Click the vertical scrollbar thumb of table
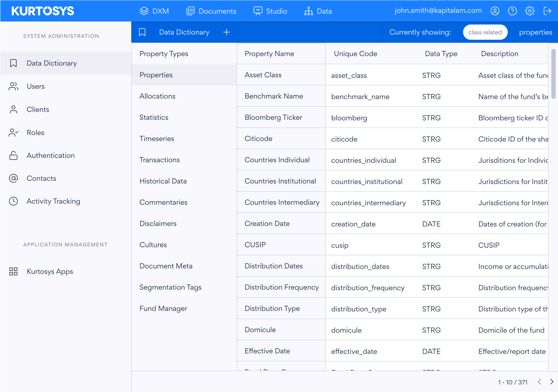 pos(553,74)
